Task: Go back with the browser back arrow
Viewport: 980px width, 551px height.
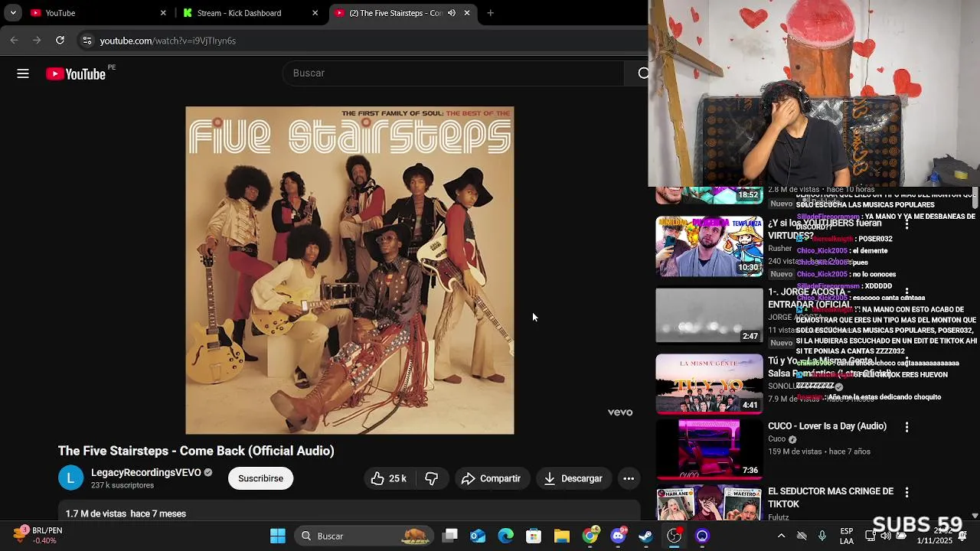Action: click(x=14, y=41)
